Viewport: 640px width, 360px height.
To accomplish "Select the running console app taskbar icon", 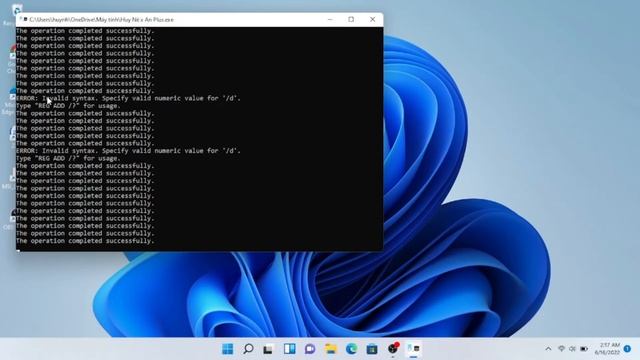I will [413, 349].
